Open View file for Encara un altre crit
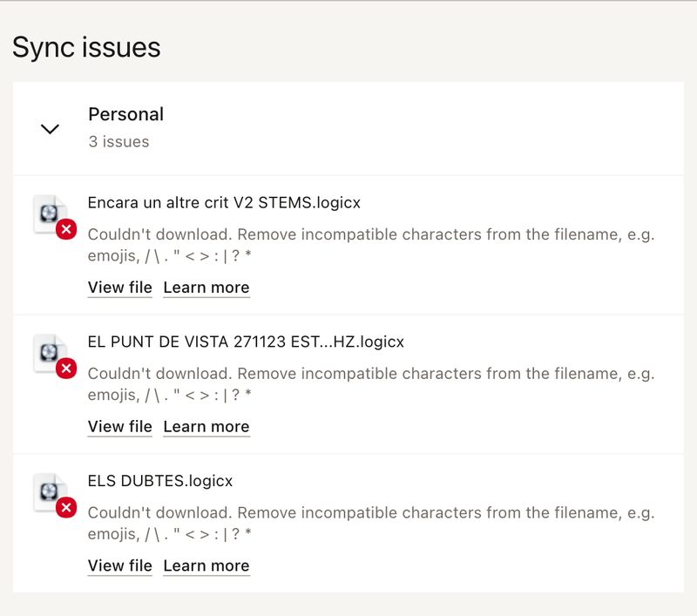 tap(119, 288)
